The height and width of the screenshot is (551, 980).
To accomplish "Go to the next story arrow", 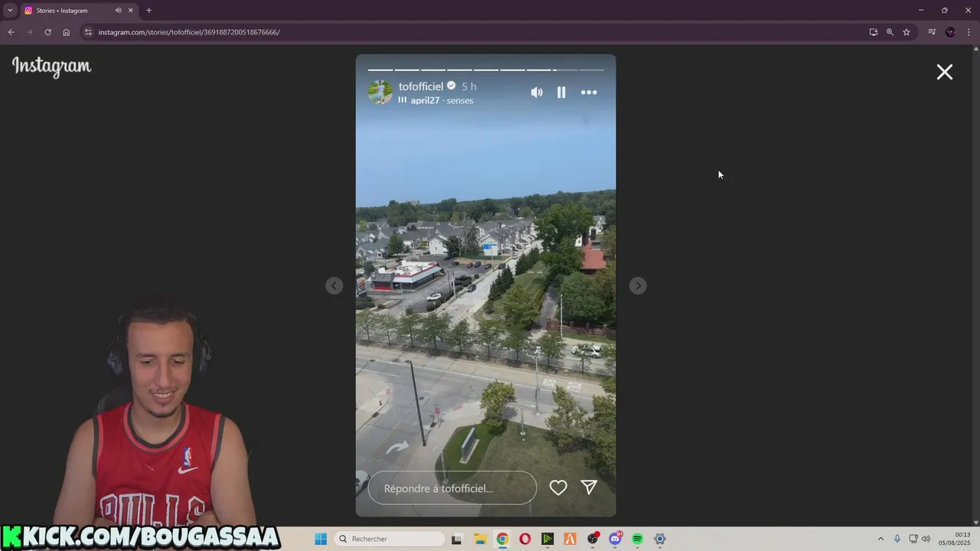I will (x=638, y=285).
